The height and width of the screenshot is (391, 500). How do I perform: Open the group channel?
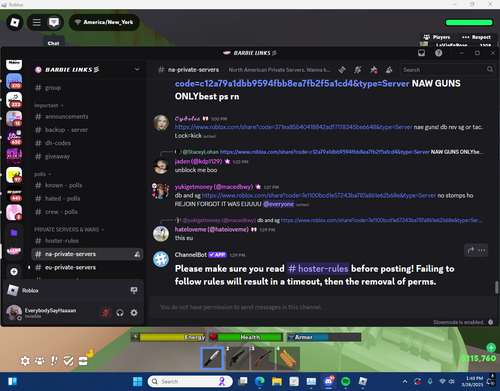click(x=87, y=88)
